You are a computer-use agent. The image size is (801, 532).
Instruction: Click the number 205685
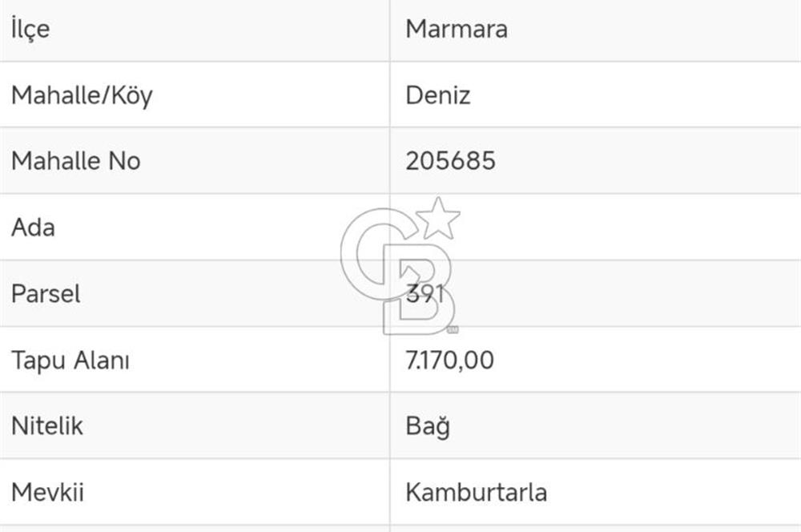click(451, 161)
